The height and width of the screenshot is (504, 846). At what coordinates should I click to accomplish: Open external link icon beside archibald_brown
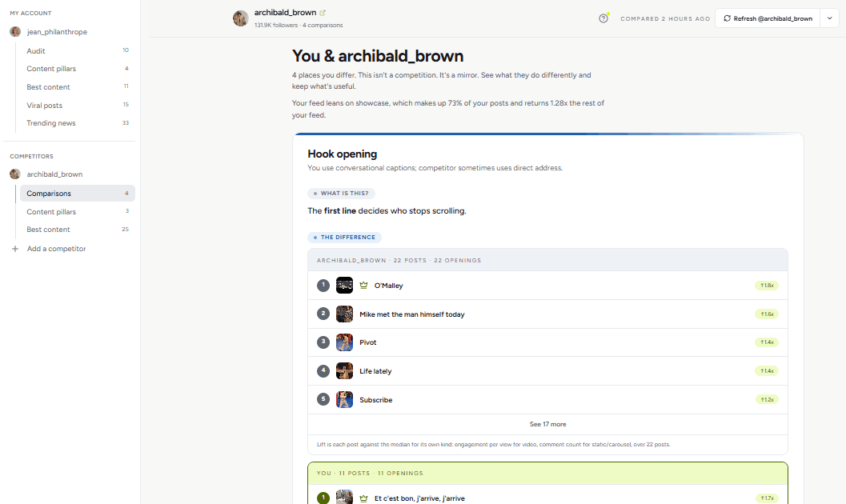(323, 12)
